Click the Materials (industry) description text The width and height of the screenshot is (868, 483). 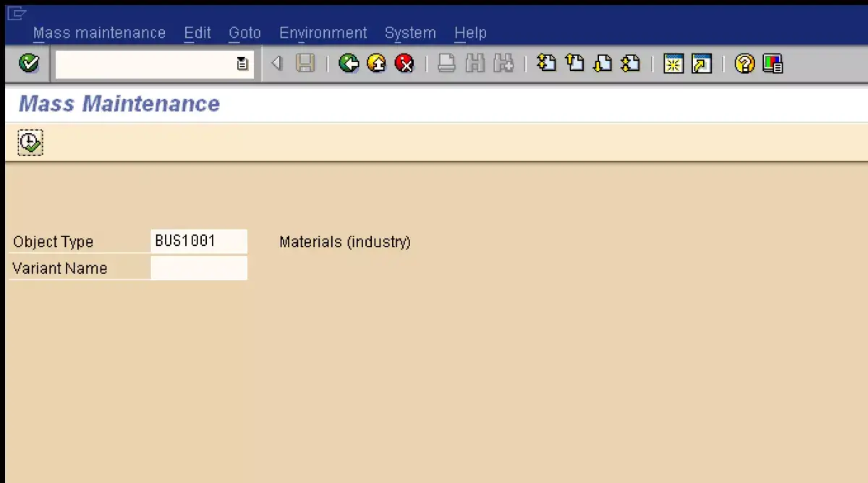coord(345,241)
